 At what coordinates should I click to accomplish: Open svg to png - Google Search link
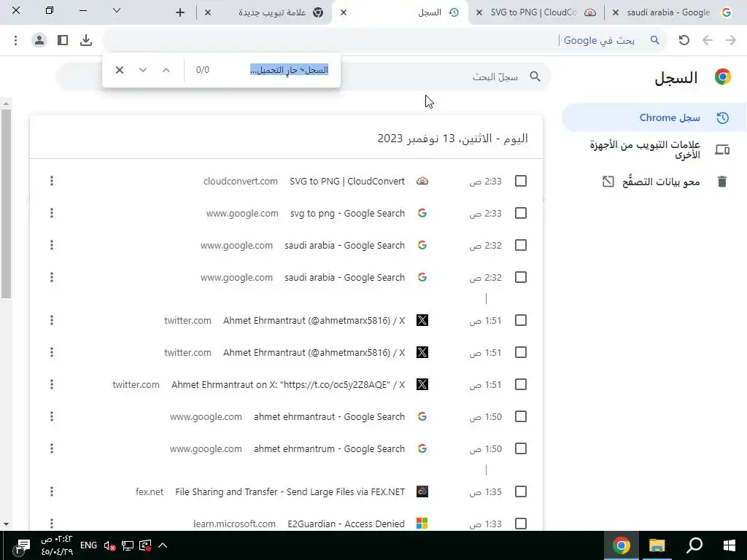point(347,213)
